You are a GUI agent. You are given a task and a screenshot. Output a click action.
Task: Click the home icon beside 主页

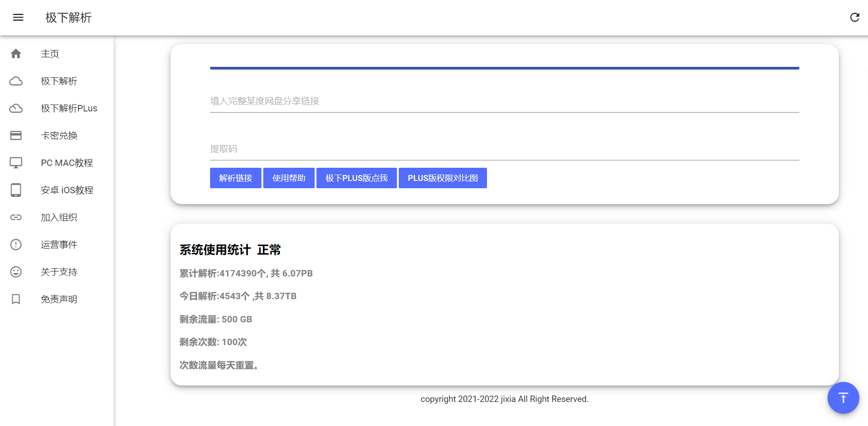16,54
